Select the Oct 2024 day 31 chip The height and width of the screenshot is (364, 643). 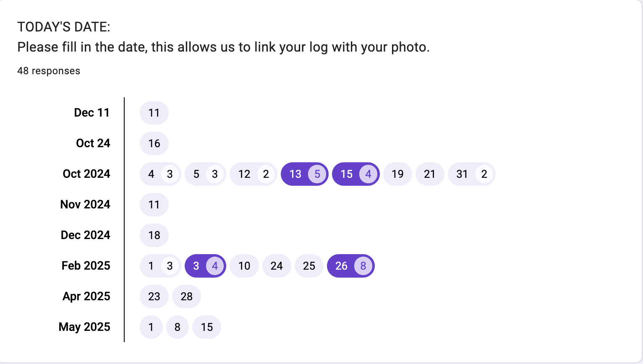click(471, 174)
